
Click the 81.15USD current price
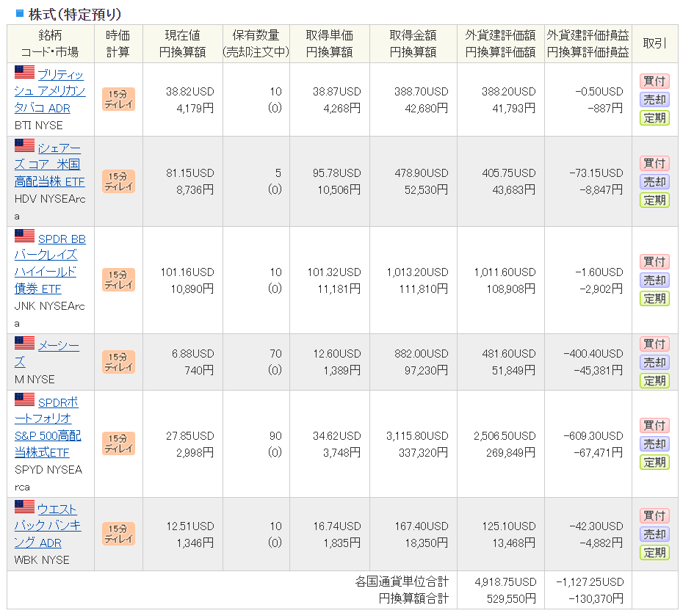point(190,173)
